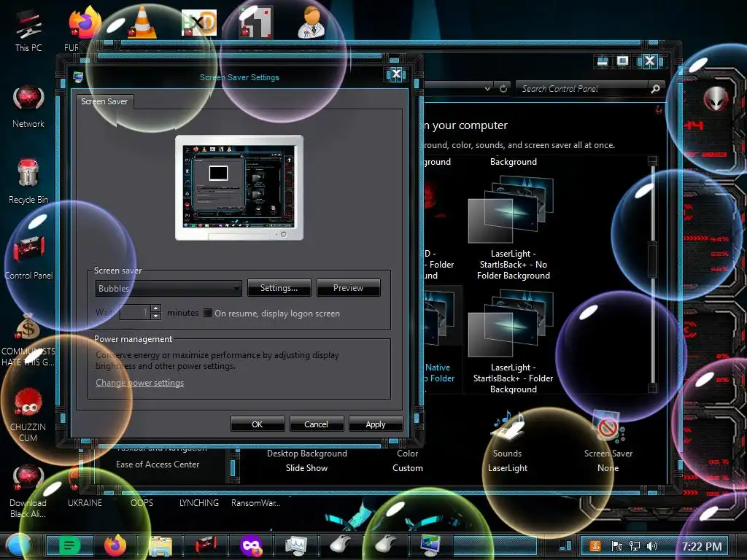
Task: Open the green notes app on taskbar
Action: [69, 545]
